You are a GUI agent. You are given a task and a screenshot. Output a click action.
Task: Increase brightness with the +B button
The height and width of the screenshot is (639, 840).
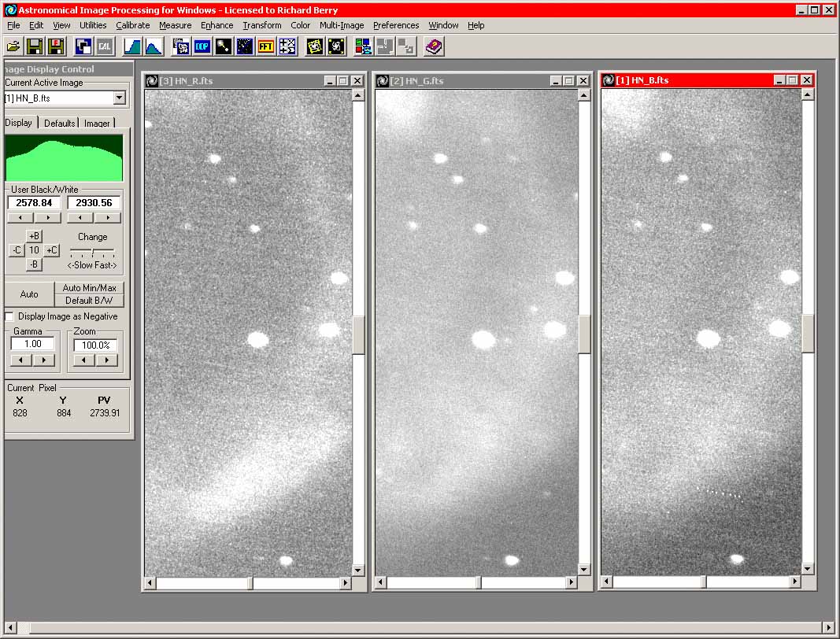pos(34,236)
